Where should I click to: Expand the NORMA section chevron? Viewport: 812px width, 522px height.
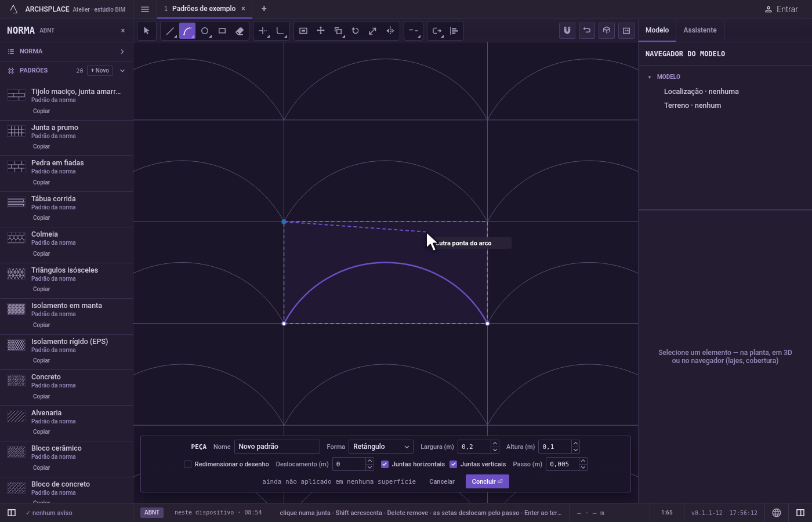pos(122,52)
